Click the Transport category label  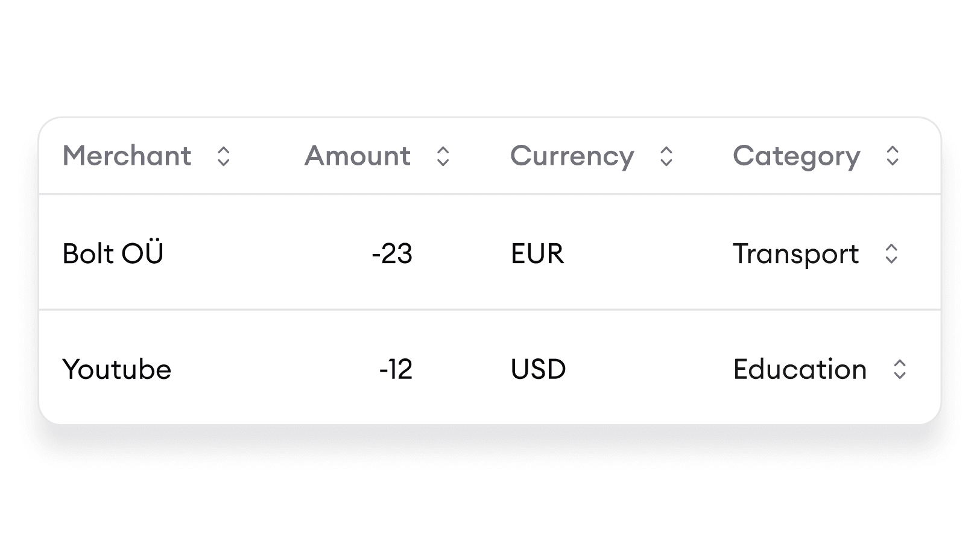795,254
